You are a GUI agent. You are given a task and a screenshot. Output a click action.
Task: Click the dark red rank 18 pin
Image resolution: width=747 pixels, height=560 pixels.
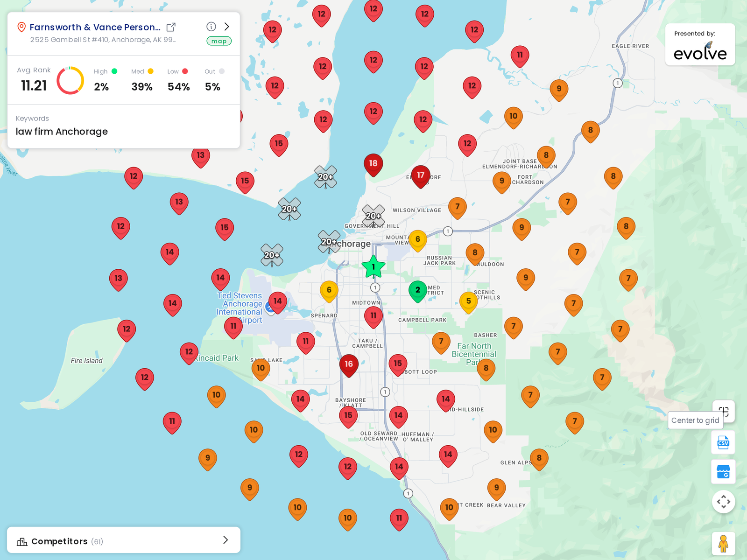373,165
